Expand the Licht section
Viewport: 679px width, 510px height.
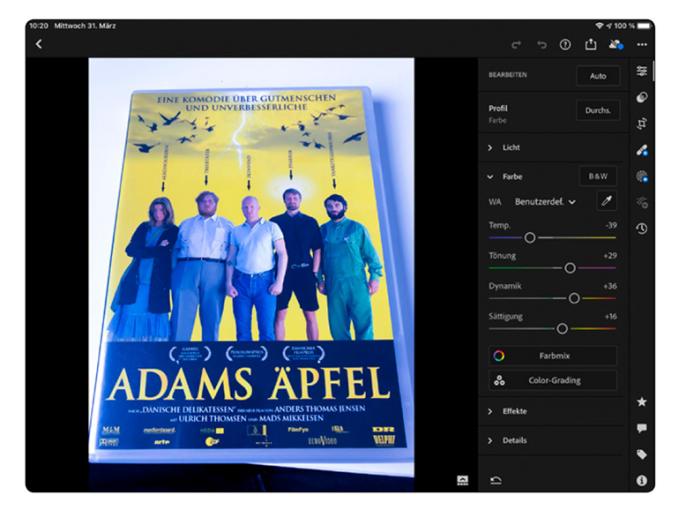(x=553, y=148)
